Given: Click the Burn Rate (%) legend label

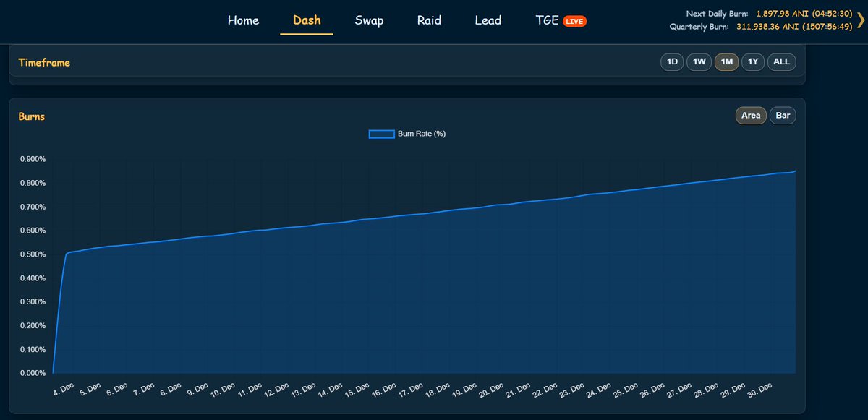Looking at the screenshot, I should coord(422,134).
